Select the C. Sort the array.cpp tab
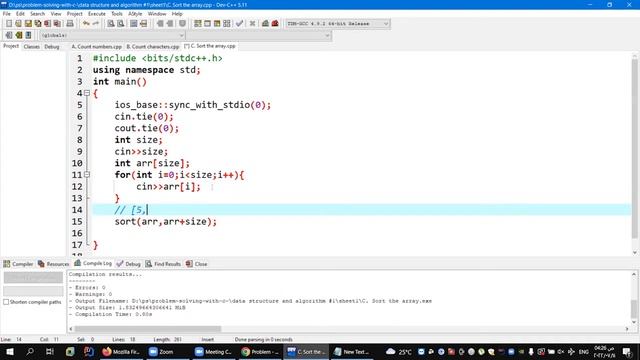640x360 pixels. [210, 46]
